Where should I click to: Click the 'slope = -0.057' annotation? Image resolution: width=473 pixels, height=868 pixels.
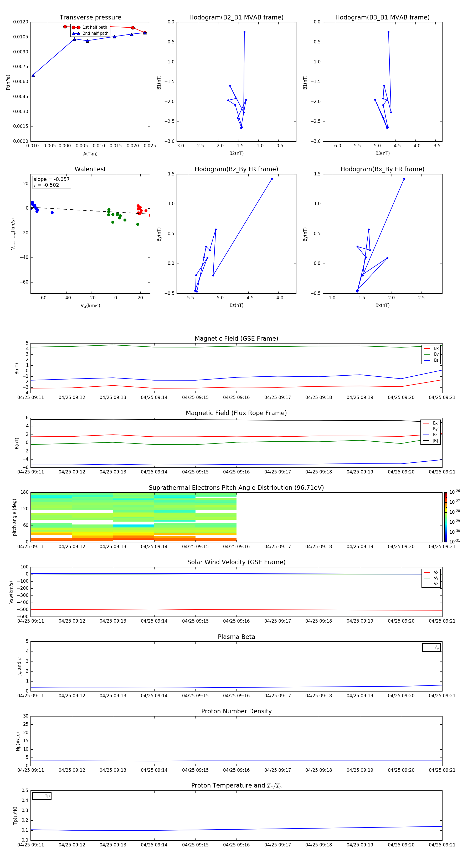(x=52, y=179)
